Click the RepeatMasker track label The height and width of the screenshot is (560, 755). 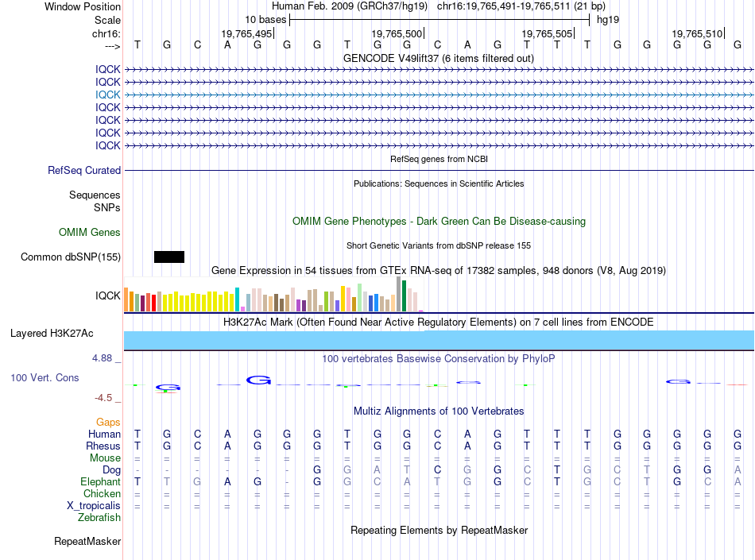pos(87,541)
